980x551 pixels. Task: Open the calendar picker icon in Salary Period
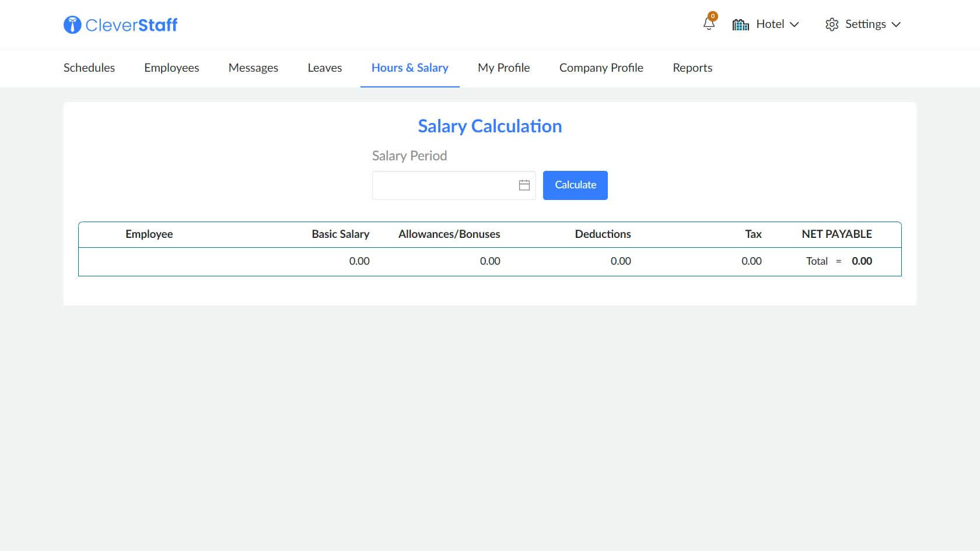[524, 185]
